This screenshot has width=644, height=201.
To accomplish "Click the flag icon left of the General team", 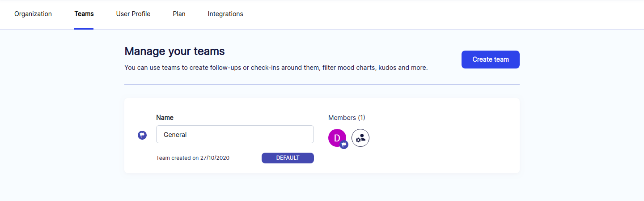I will [142, 135].
